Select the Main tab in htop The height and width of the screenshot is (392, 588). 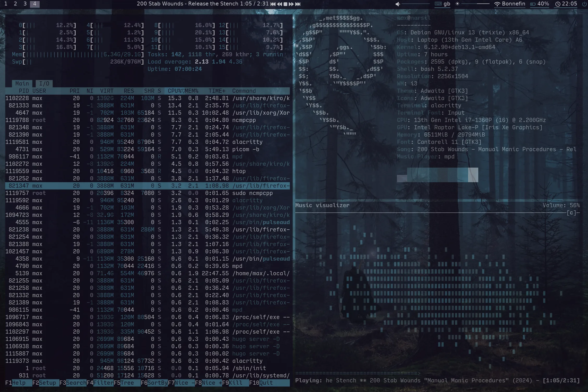coord(22,83)
